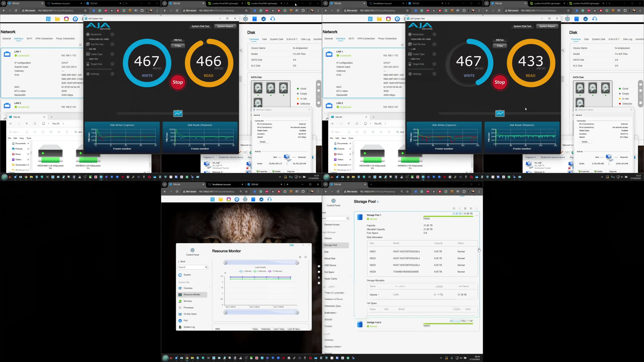This screenshot has height=362, width=644.
Task: Select Port under System Info
Action: (x=185, y=321)
